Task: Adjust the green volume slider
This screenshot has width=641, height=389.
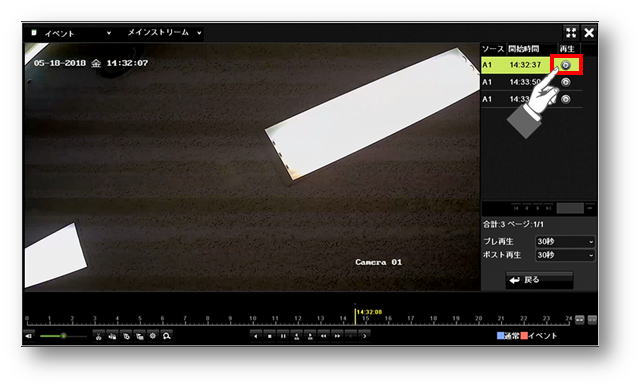Action: click(63, 336)
